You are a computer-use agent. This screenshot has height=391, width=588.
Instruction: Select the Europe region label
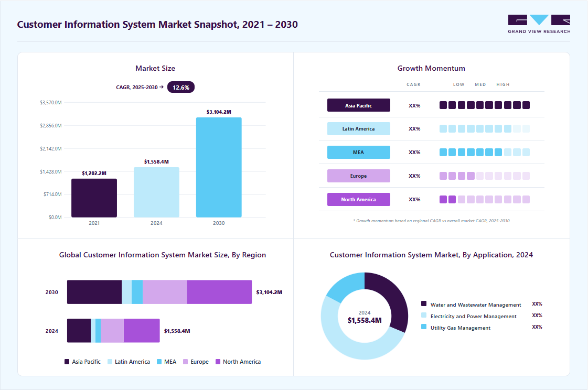point(358,176)
